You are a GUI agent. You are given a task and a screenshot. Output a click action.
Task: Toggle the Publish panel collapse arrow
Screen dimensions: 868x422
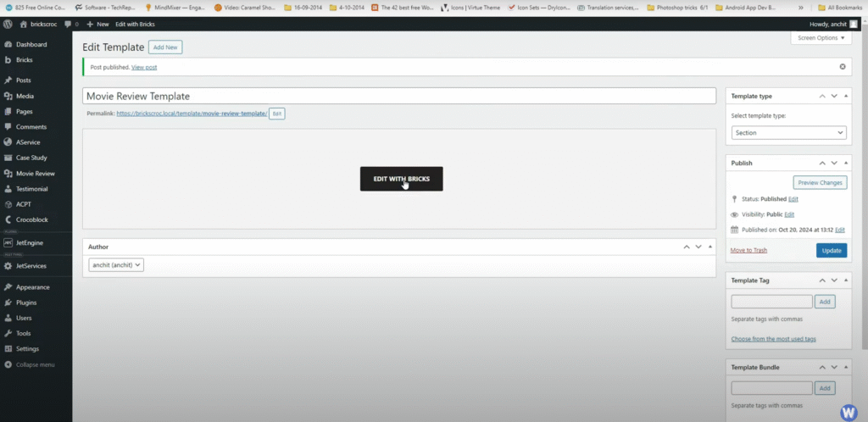(x=845, y=163)
